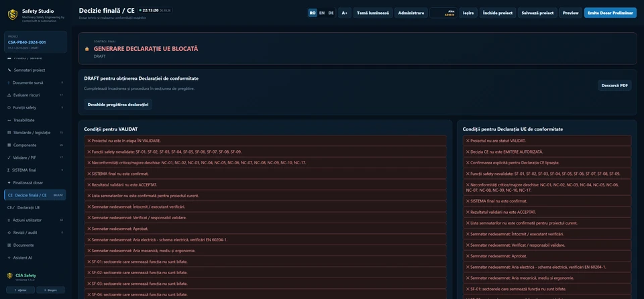Click the sparkle icon beside Asistent AI

tap(9, 257)
